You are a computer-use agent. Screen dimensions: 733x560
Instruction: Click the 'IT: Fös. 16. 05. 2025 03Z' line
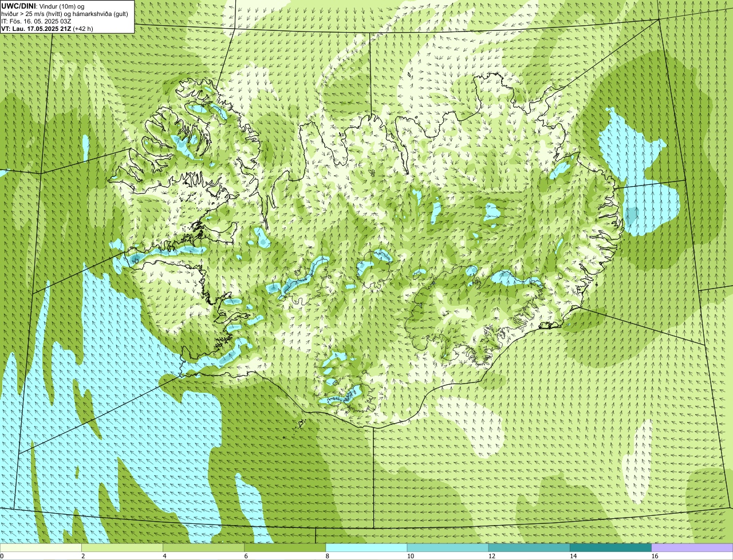36,21
